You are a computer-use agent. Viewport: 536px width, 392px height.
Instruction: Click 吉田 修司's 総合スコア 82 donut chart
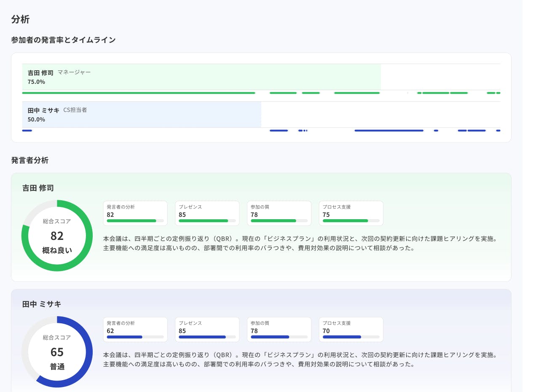pyautogui.click(x=57, y=235)
